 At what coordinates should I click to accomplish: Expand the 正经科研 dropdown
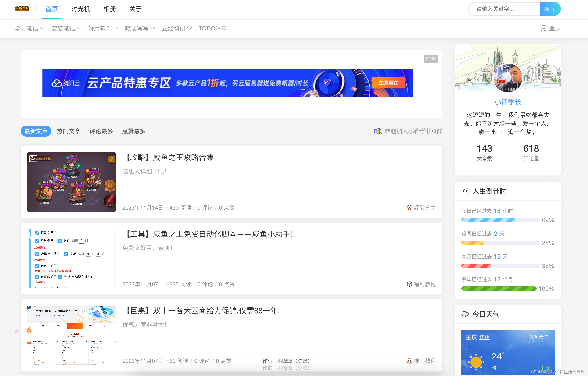tap(177, 29)
